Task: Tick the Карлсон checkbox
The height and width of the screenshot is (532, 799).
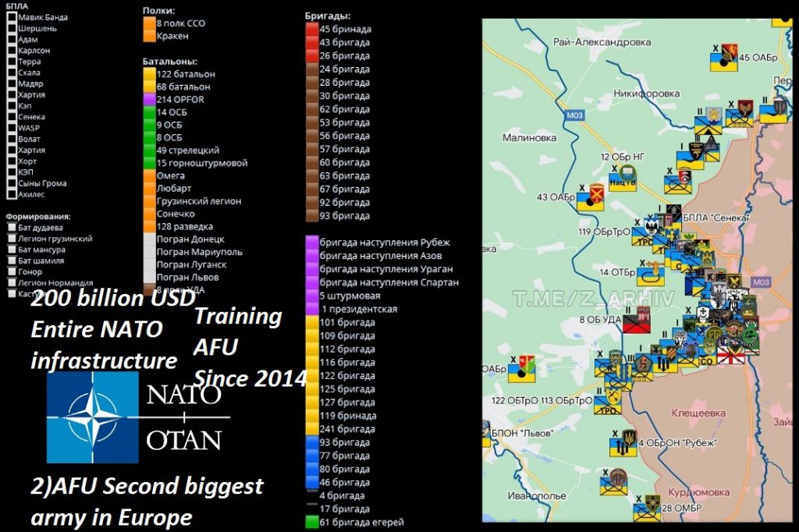Action: (12, 51)
